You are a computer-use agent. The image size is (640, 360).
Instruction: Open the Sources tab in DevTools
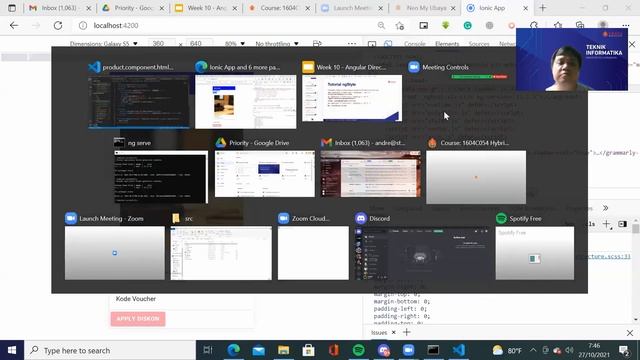(479, 44)
